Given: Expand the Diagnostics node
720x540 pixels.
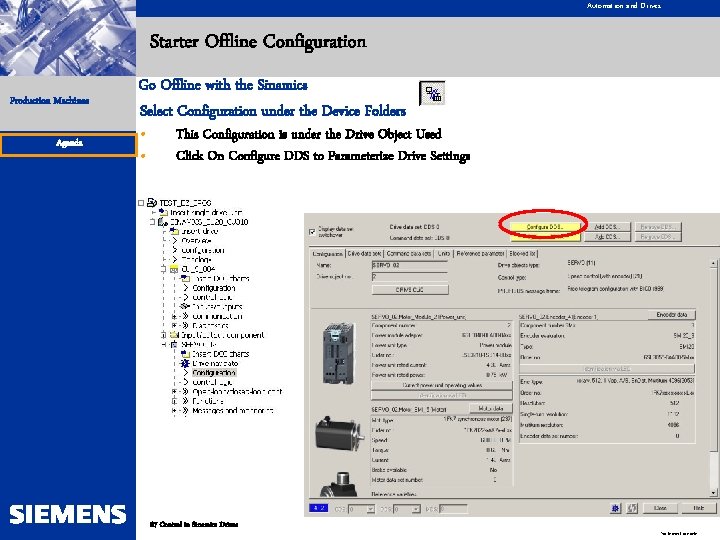Looking at the screenshot, I should (x=174, y=326).
